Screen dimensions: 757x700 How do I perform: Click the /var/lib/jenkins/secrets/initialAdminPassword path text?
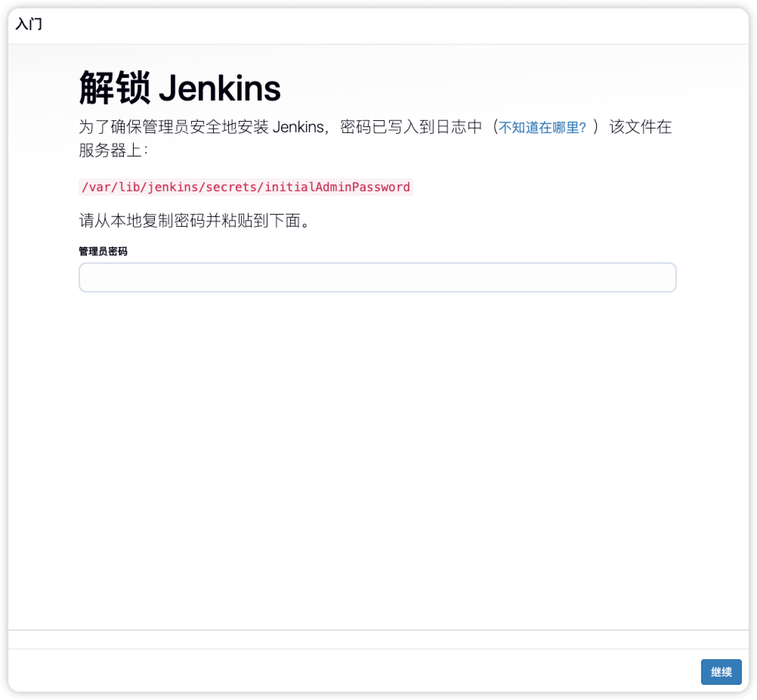click(246, 187)
